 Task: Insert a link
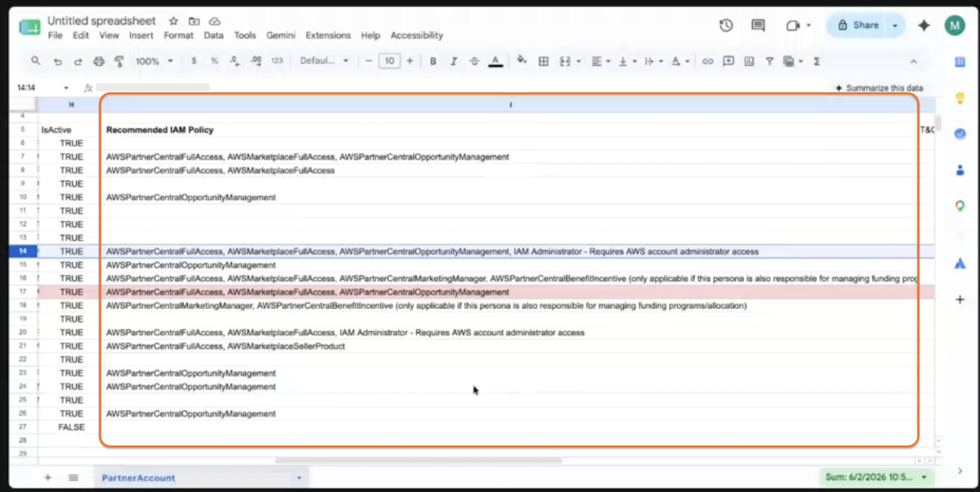(708, 62)
